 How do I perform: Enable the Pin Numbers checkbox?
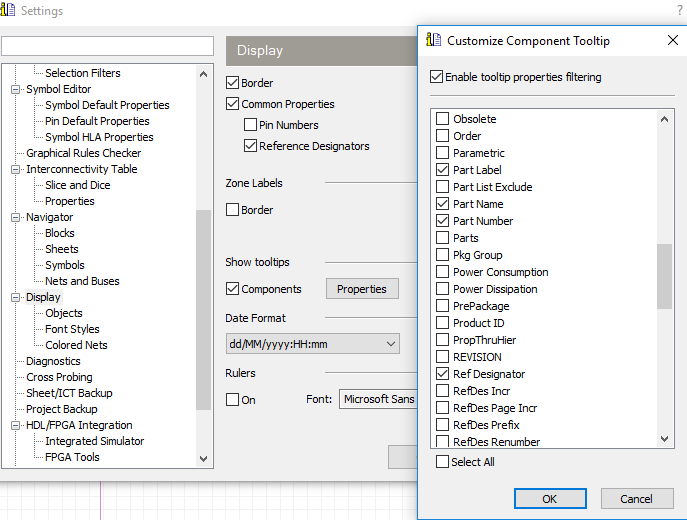250,125
